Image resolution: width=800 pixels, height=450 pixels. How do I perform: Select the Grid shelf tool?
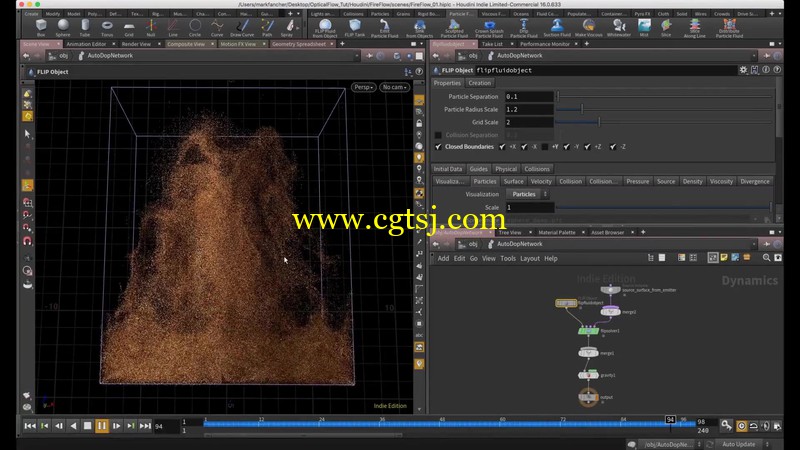129,28
